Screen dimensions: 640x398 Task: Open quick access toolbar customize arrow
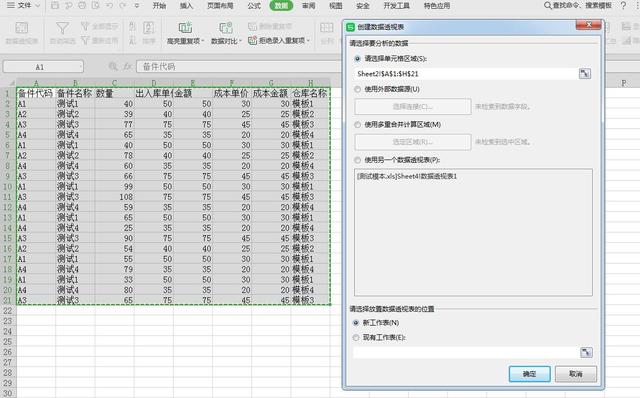click(x=137, y=6)
